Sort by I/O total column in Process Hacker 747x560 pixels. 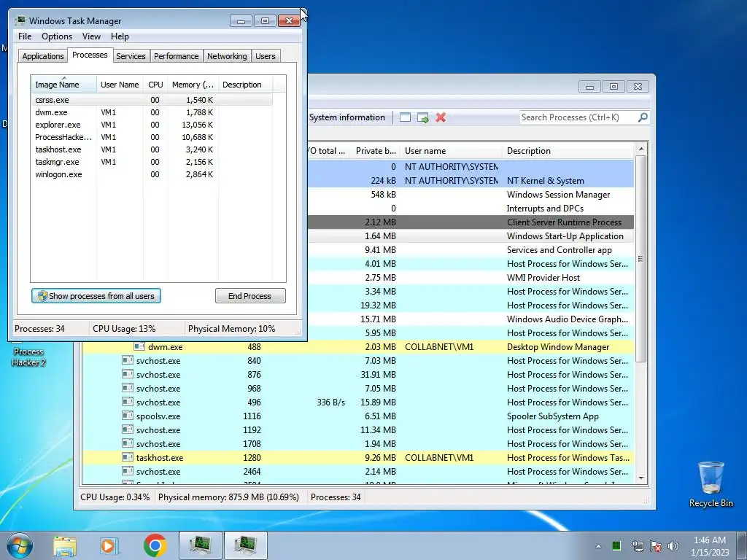(328, 151)
